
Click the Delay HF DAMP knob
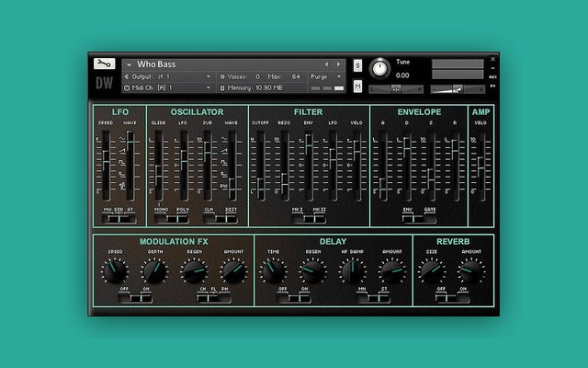click(x=353, y=272)
